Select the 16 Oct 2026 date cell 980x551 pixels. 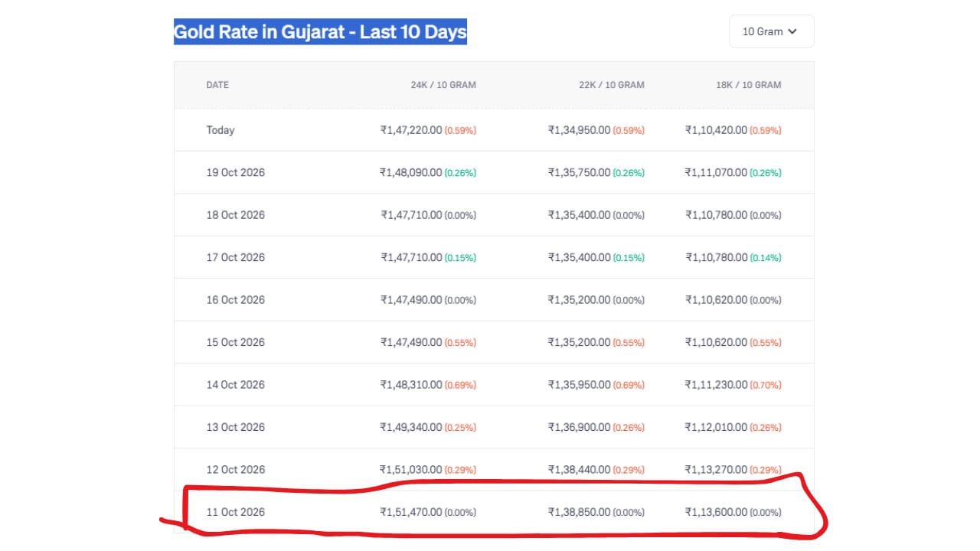point(236,300)
